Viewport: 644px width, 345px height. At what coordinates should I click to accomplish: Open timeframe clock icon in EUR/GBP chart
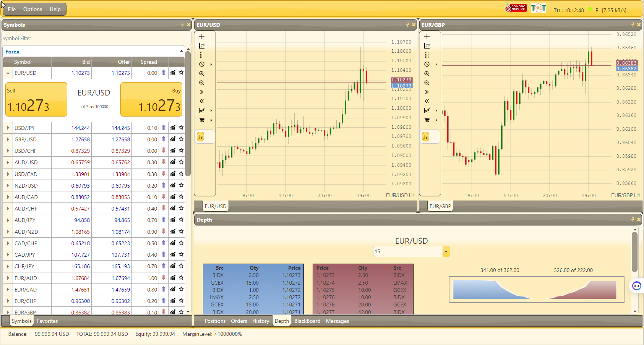427,64
